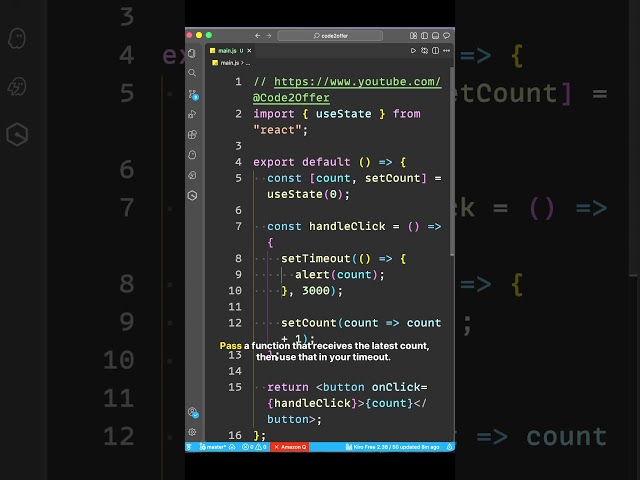Viewport: 640px width, 480px height.
Task: Click the 3000 delay value
Action: point(316,291)
